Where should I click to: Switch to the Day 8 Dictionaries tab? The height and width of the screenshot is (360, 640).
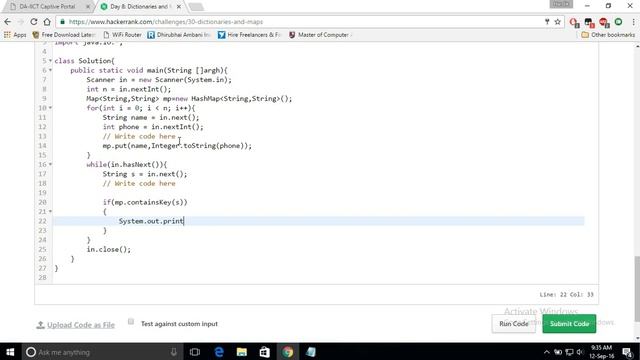[x=139, y=7]
